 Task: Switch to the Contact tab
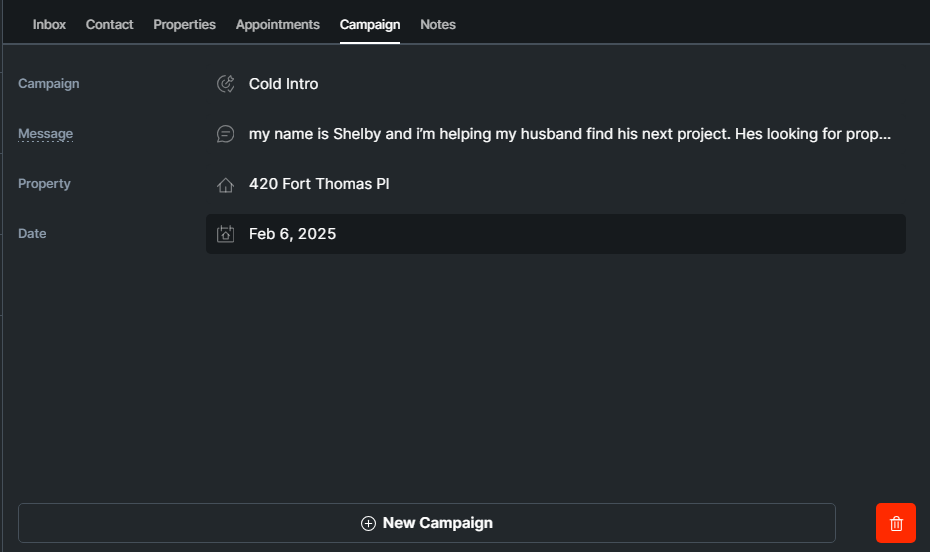tap(109, 24)
